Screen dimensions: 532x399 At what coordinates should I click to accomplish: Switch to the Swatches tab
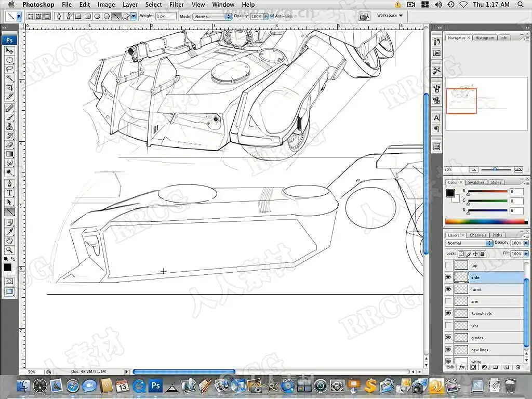(x=475, y=182)
